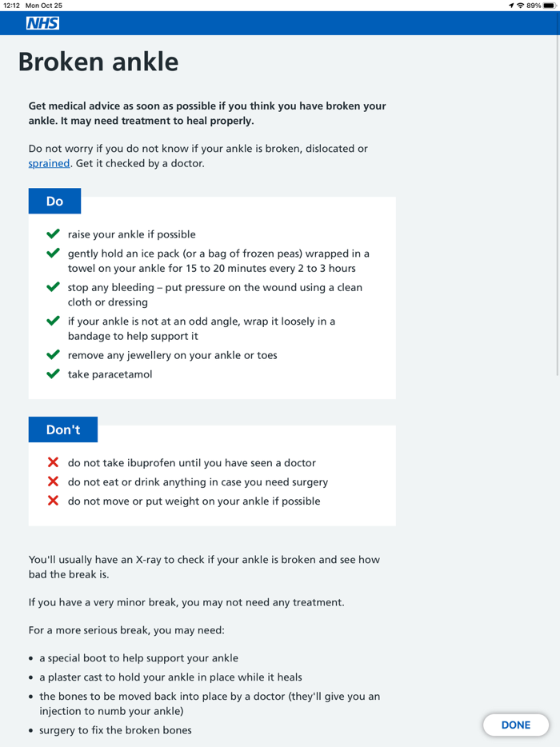The image size is (560, 747).
Task: Tap the DONE button
Action: pos(516,725)
